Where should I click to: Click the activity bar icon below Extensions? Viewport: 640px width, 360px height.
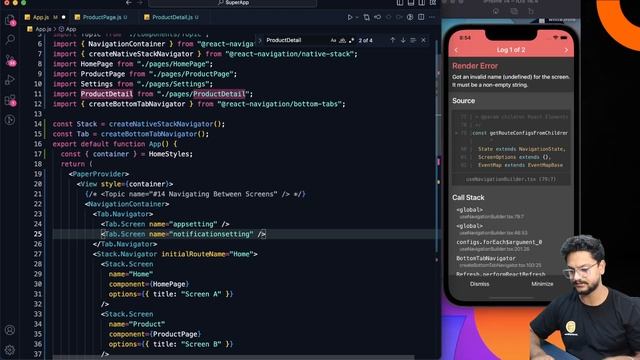(x=10, y=120)
